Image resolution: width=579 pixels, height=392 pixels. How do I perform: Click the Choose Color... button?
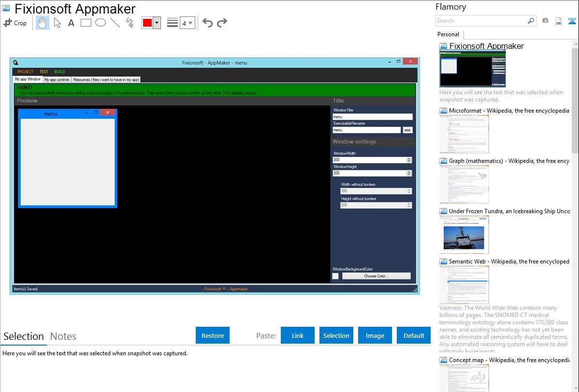tap(376, 276)
